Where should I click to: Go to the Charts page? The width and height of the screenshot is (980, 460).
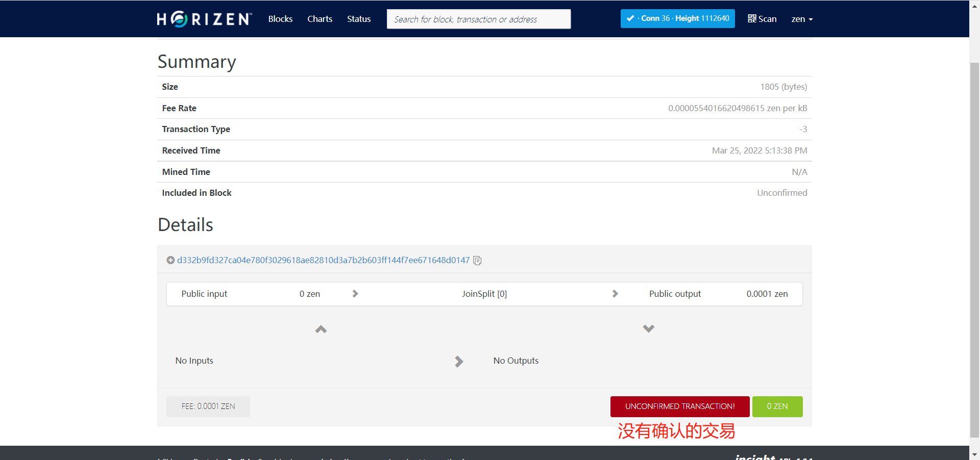tap(320, 19)
